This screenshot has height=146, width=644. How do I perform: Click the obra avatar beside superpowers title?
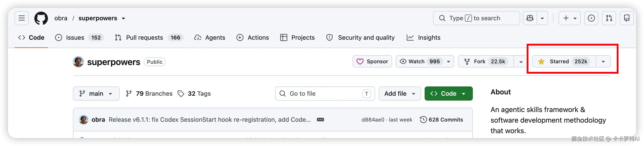78,62
